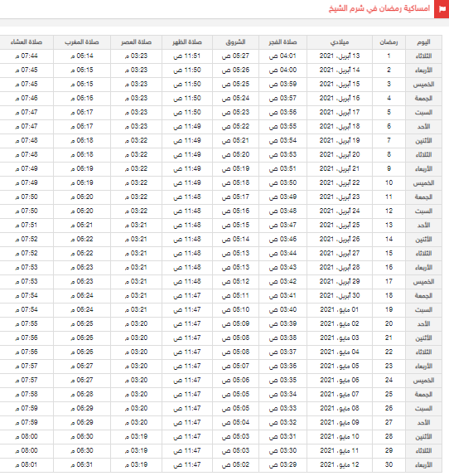The width and height of the screenshot is (449, 476).
Task: Click the sunrise time 05:27 cell
Action: pos(235,56)
